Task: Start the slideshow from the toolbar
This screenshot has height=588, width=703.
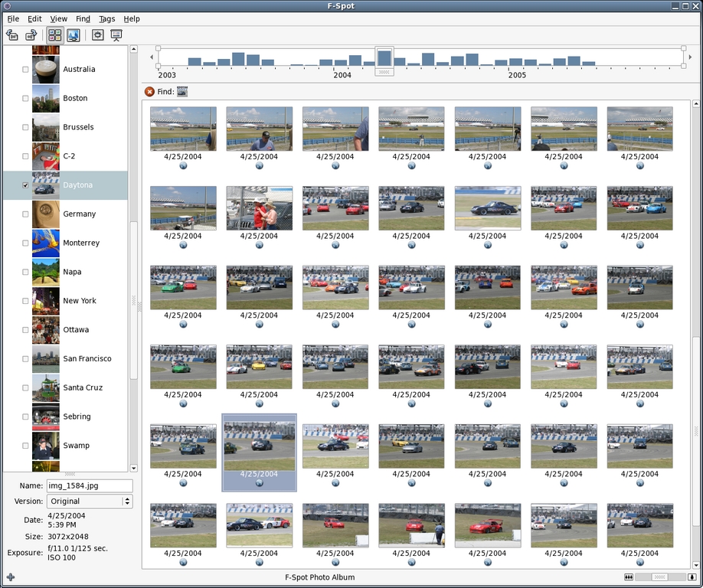Action: point(116,35)
